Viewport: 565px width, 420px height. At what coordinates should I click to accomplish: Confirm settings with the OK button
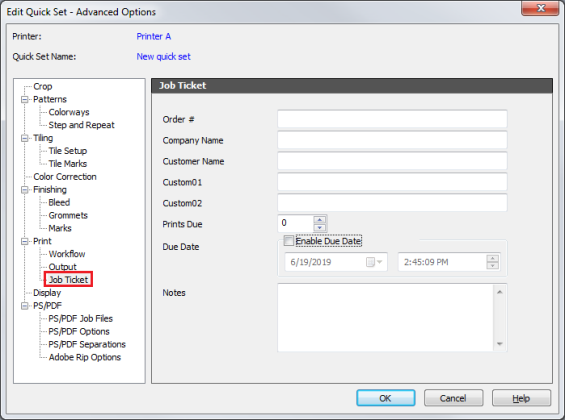[386, 398]
